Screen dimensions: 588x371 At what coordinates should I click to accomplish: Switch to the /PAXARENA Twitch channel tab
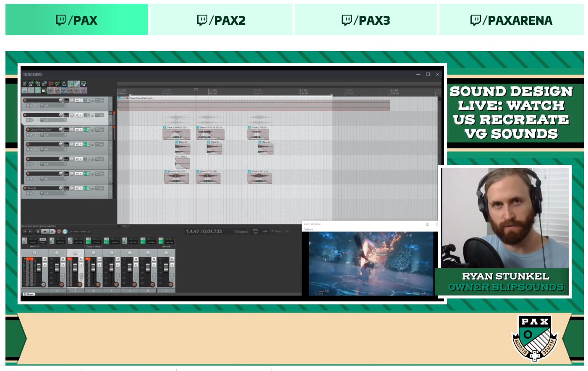click(x=512, y=20)
